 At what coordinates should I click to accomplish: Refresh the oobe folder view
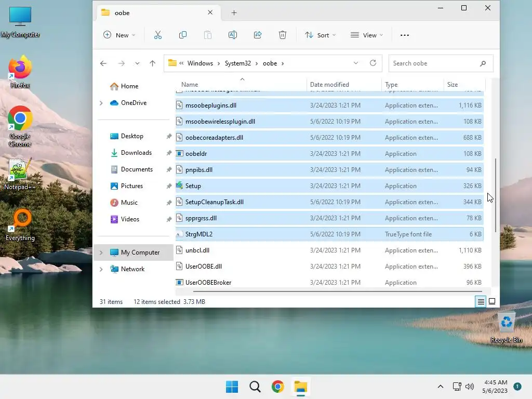click(373, 63)
